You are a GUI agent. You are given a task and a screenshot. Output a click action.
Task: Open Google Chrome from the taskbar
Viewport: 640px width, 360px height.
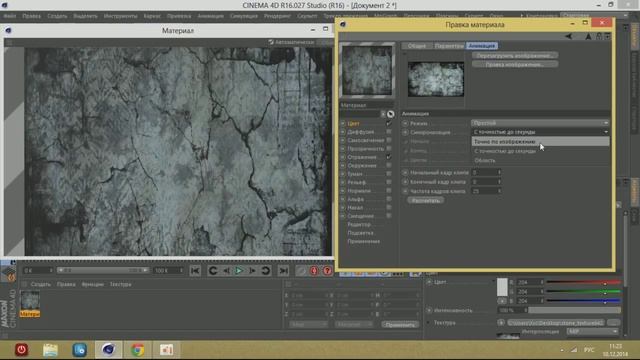pyautogui.click(x=138, y=350)
